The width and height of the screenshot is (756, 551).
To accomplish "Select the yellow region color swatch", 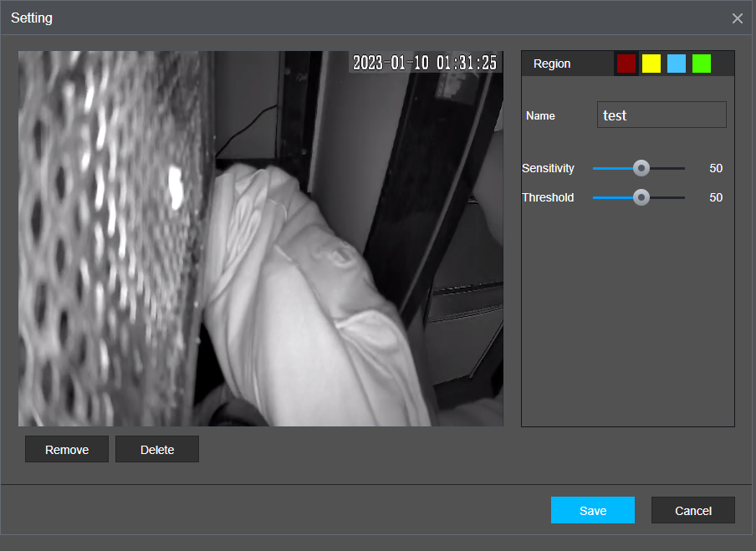I will tap(651, 64).
